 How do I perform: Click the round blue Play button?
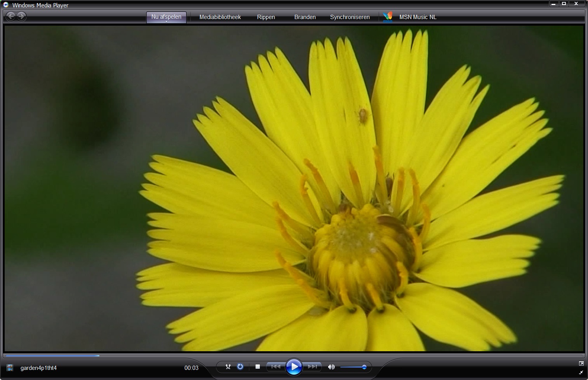[x=294, y=366]
